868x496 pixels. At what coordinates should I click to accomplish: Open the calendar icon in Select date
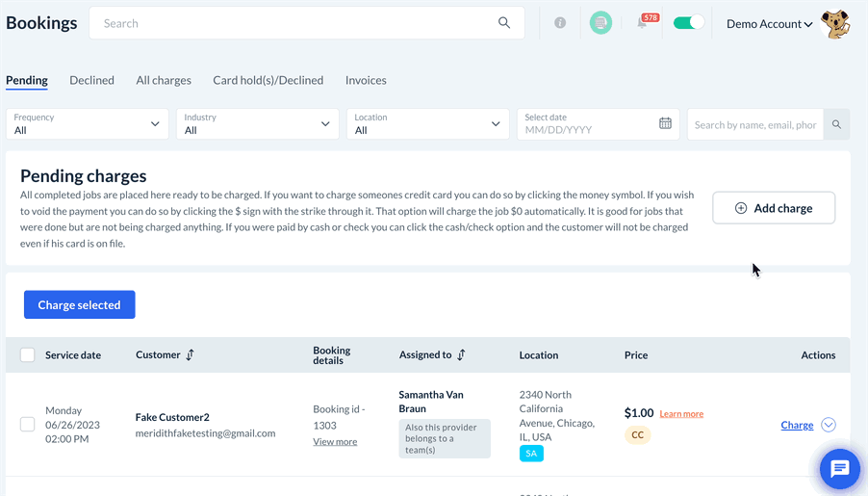coord(665,123)
